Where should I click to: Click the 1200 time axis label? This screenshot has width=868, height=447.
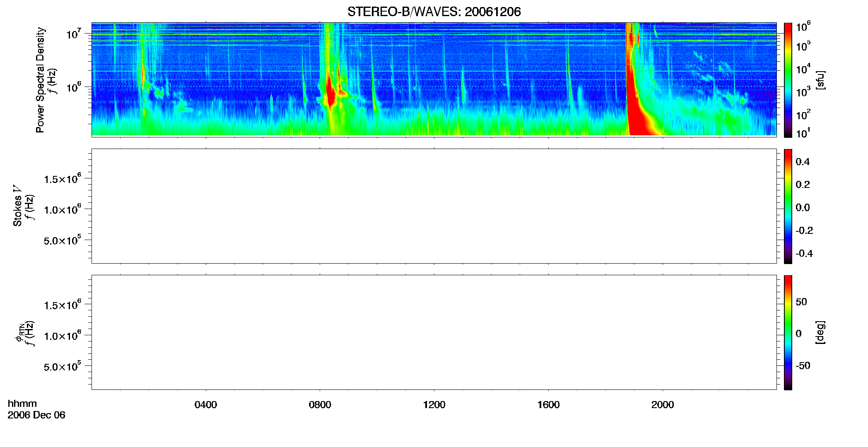point(434,405)
